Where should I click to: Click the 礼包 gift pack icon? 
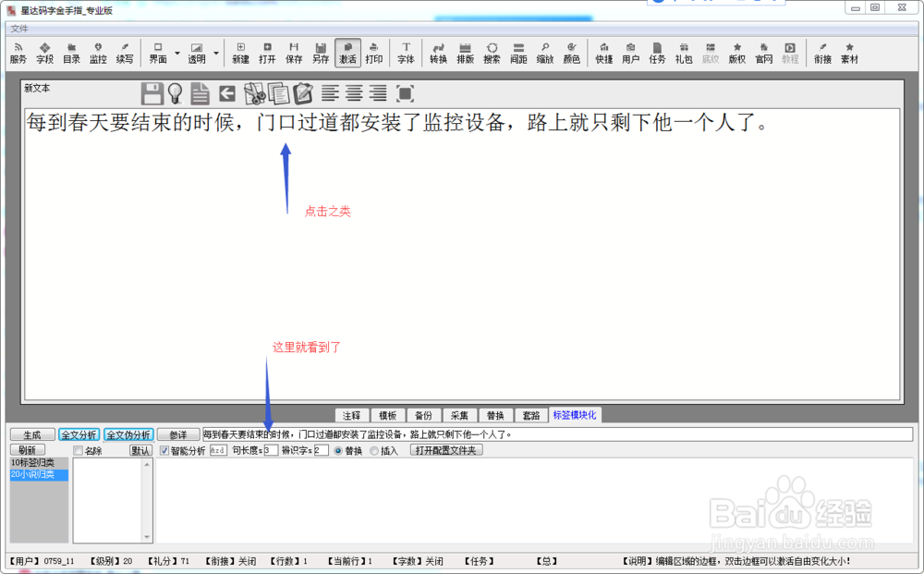pyautogui.click(x=683, y=53)
